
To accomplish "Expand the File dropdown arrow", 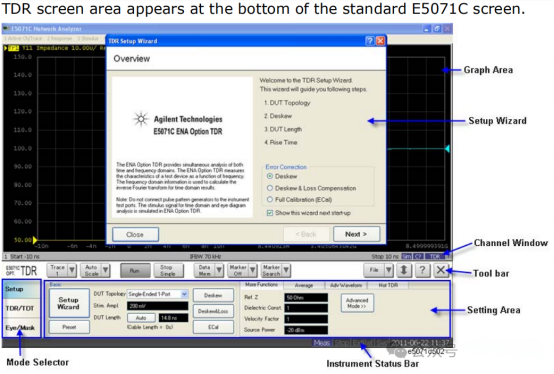I will 388,271.
